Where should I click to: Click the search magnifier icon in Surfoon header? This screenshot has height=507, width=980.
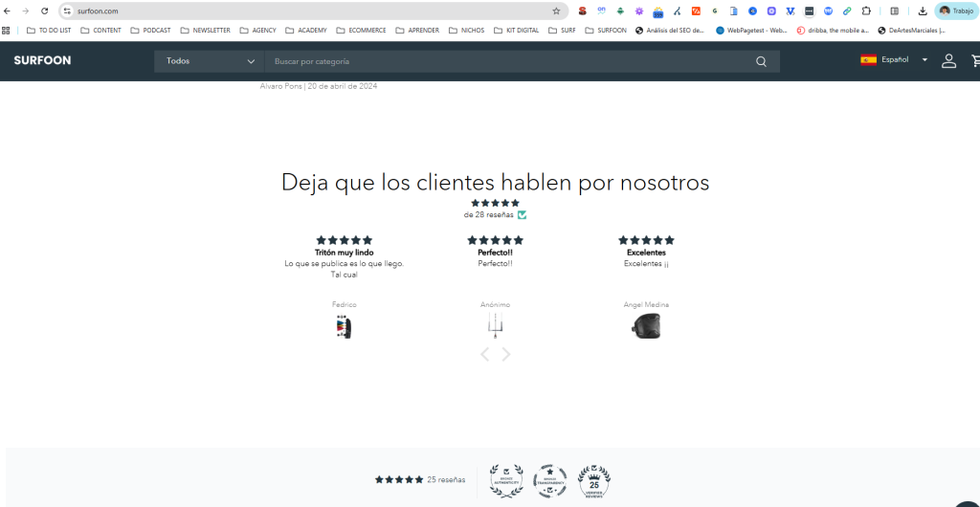[x=761, y=61]
